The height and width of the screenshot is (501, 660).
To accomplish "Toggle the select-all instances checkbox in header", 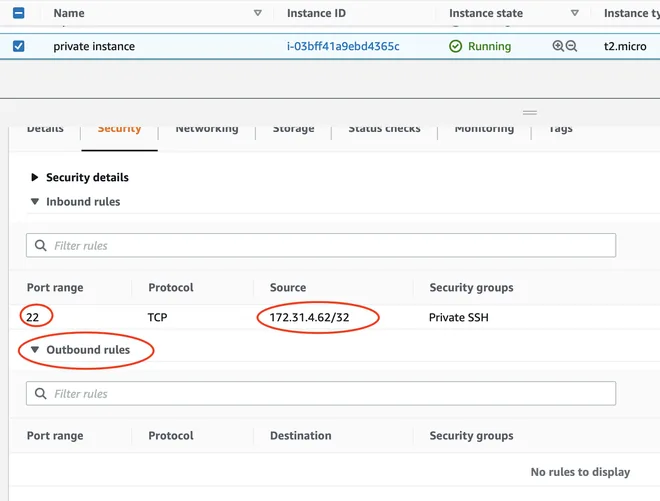I will [19, 13].
